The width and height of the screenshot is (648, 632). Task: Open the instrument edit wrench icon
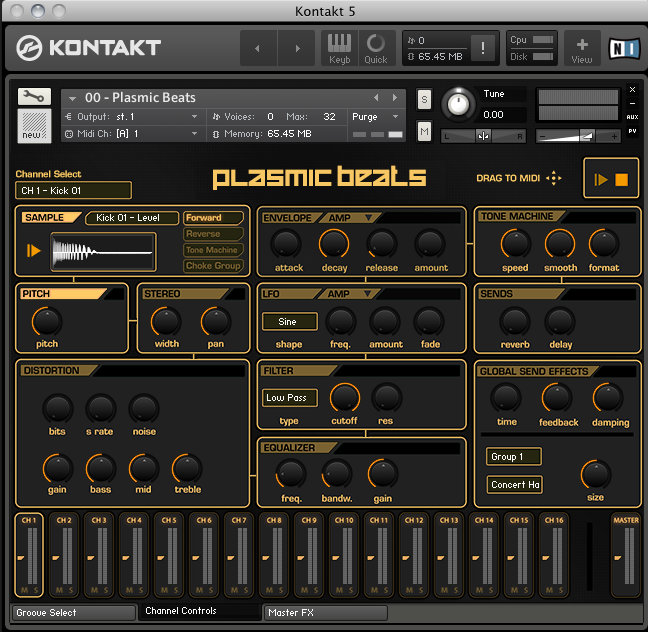click(34, 96)
